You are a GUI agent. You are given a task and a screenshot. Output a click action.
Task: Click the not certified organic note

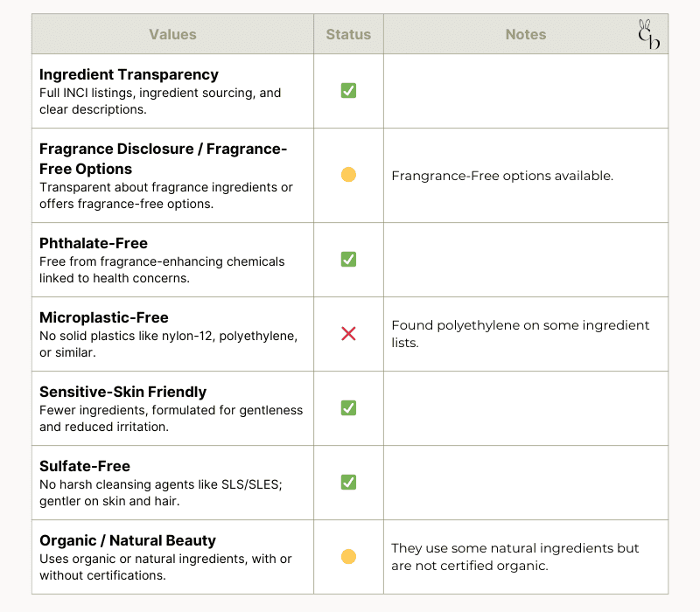(x=515, y=557)
